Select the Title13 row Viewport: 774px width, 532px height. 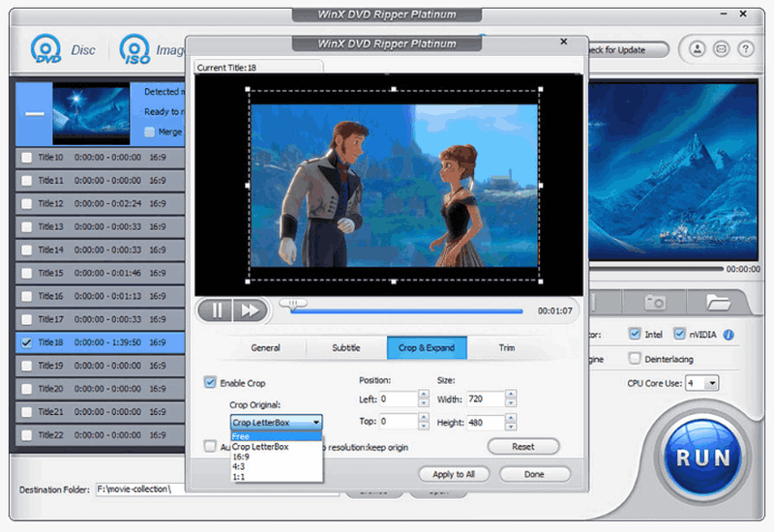point(101,227)
